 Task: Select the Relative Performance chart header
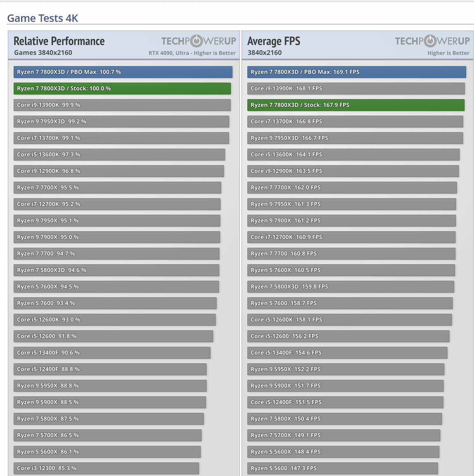click(59, 41)
